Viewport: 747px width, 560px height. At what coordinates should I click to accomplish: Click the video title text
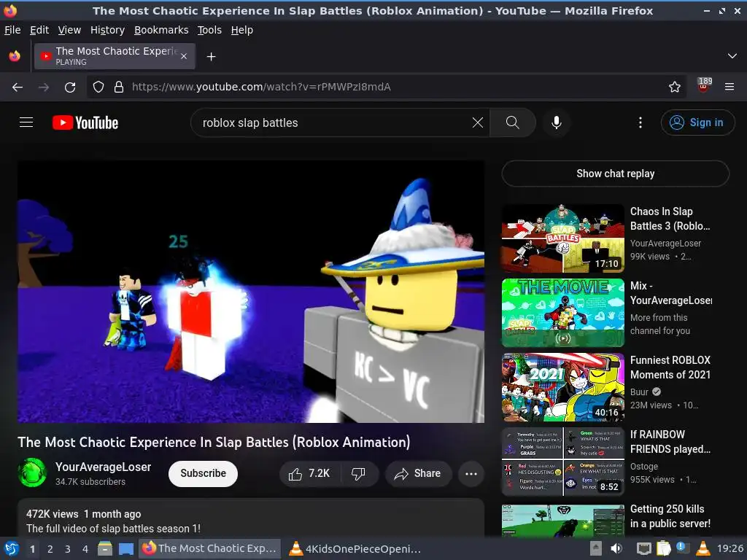214,442
